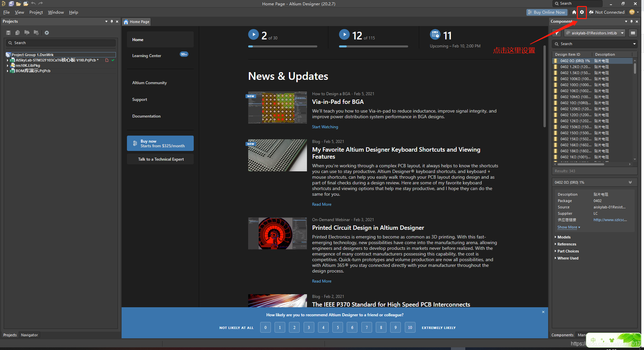Open the File menu
644x350 pixels.
pos(6,12)
